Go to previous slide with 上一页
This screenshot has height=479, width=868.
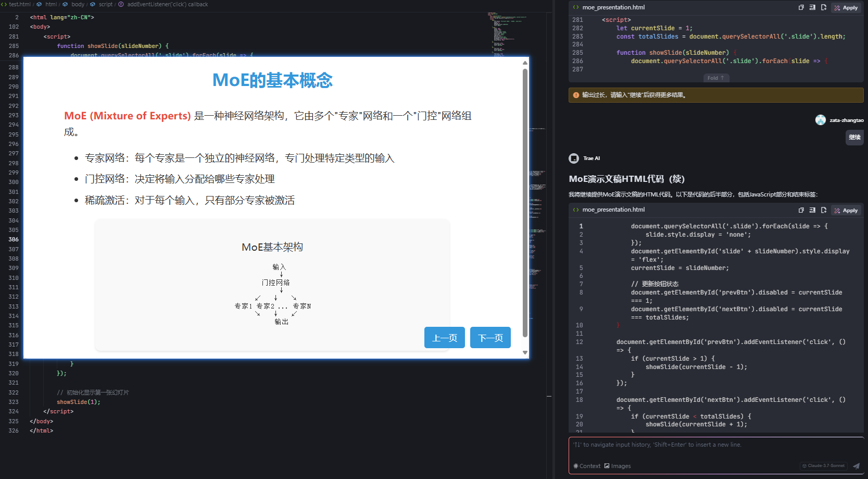(445, 338)
